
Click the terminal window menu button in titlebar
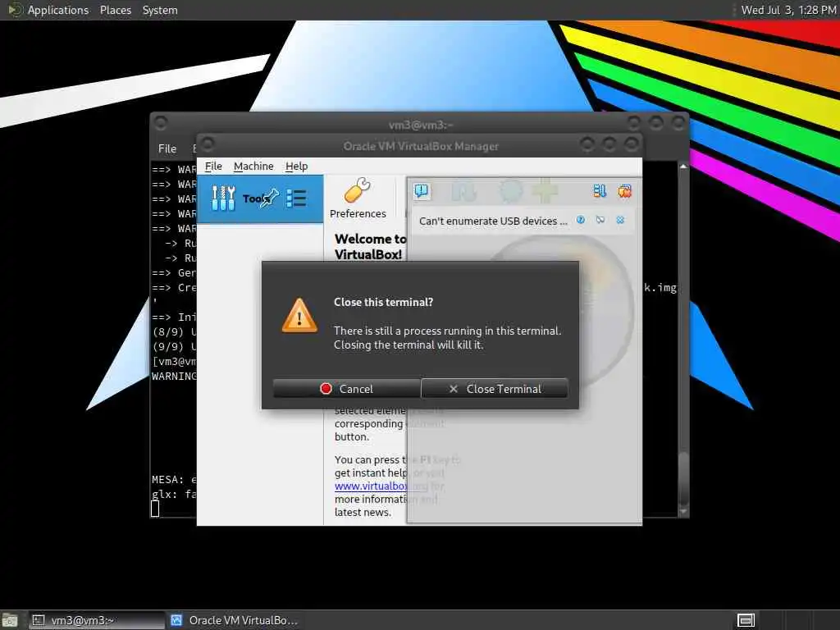[x=161, y=123]
